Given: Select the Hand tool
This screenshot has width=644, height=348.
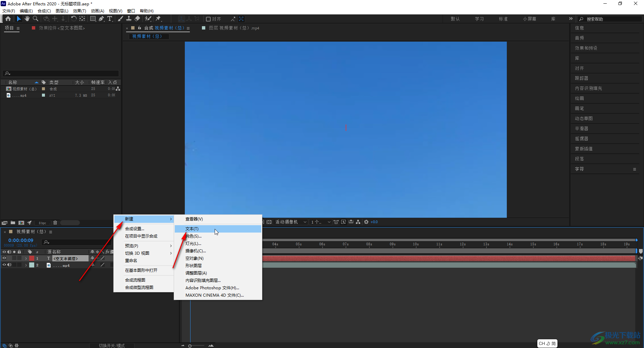Looking at the screenshot, I should click(27, 19).
